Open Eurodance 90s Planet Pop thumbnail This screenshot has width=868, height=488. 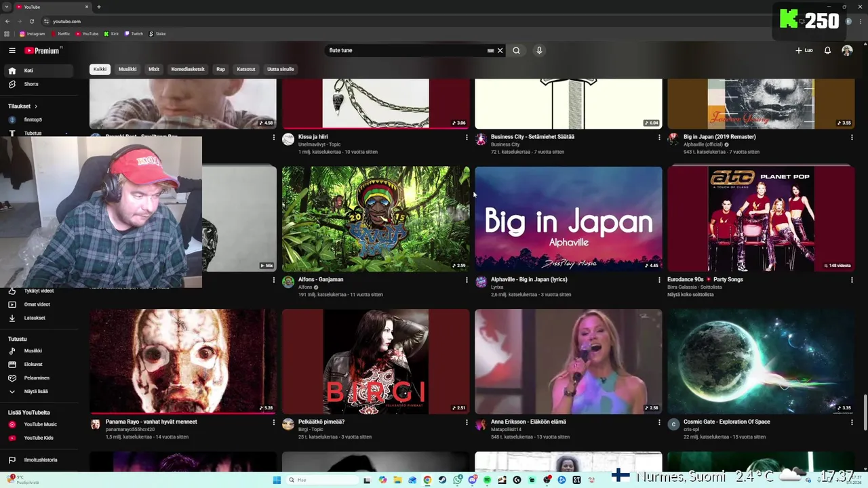pyautogui.click(x=761, y=219)
